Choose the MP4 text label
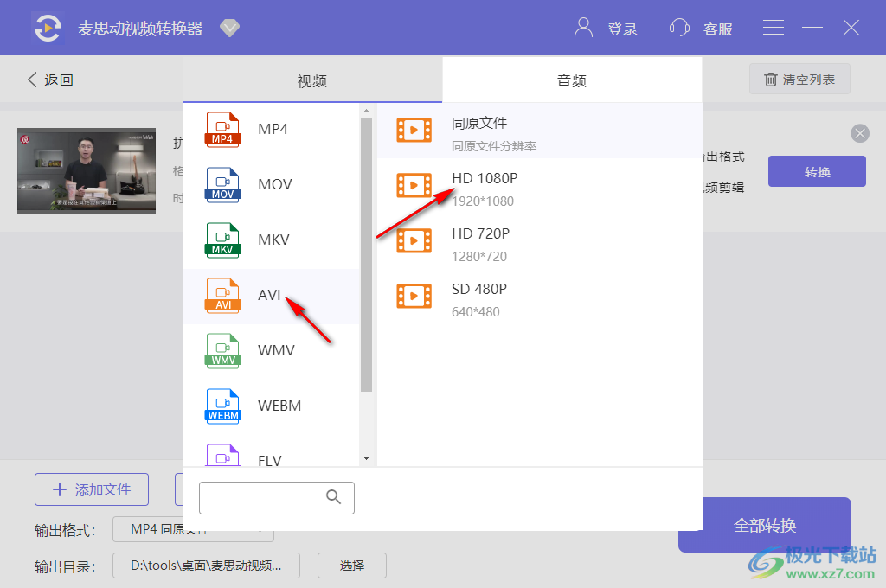Viewport: 886px width, 588px height. pyautogui.click(x=273, y=129)
